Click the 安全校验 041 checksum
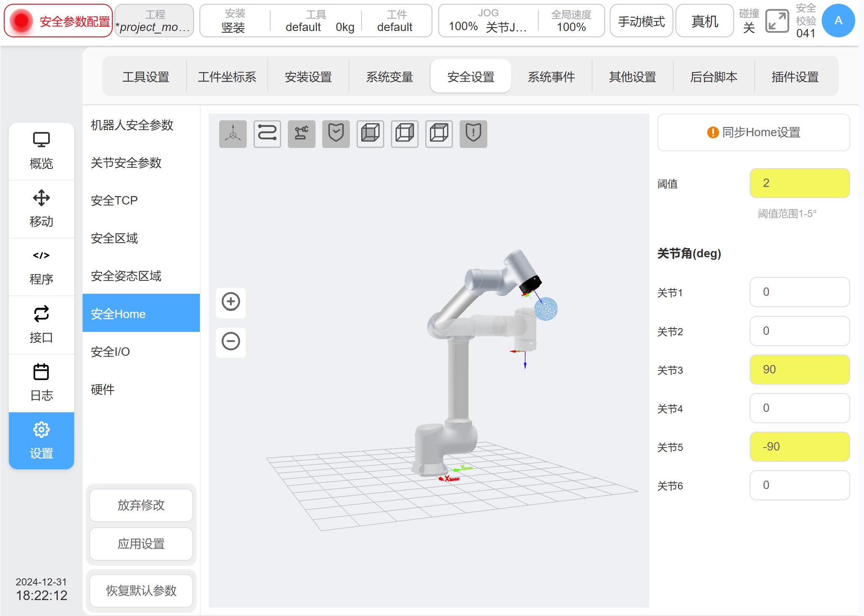This screenshot has width=864, height=616. (805, 21)
